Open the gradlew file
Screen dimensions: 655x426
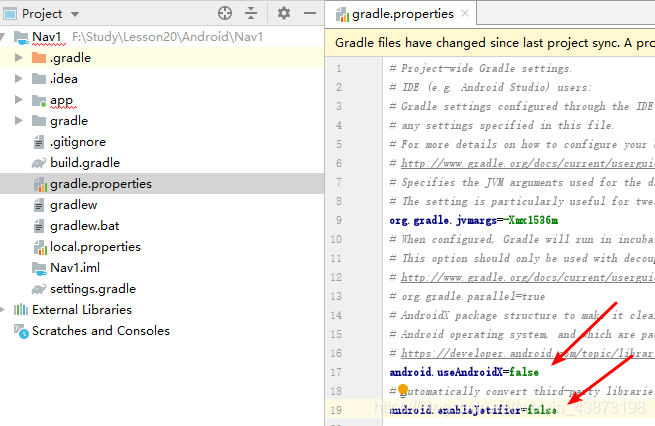coord(74,205)
